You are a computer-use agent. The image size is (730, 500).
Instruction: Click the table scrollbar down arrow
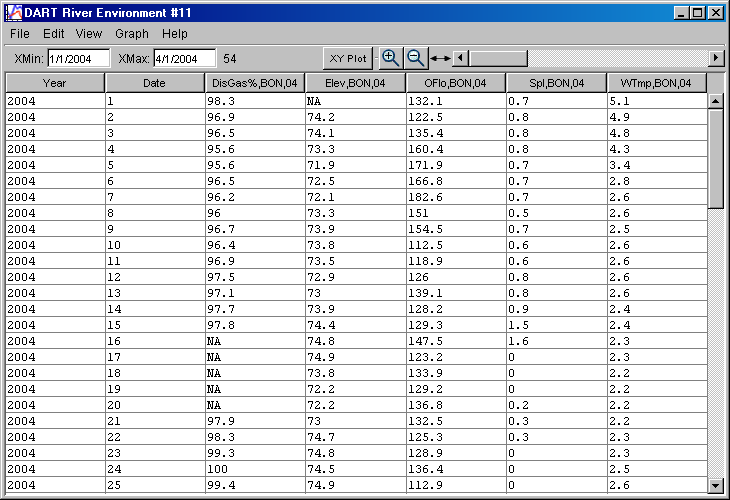[715, 485]
